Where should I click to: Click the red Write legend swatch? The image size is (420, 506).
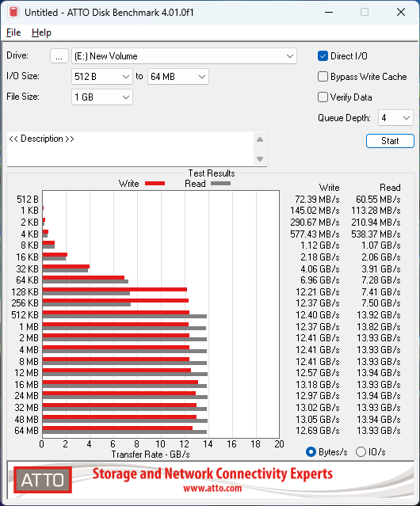(x=155, y=183)
